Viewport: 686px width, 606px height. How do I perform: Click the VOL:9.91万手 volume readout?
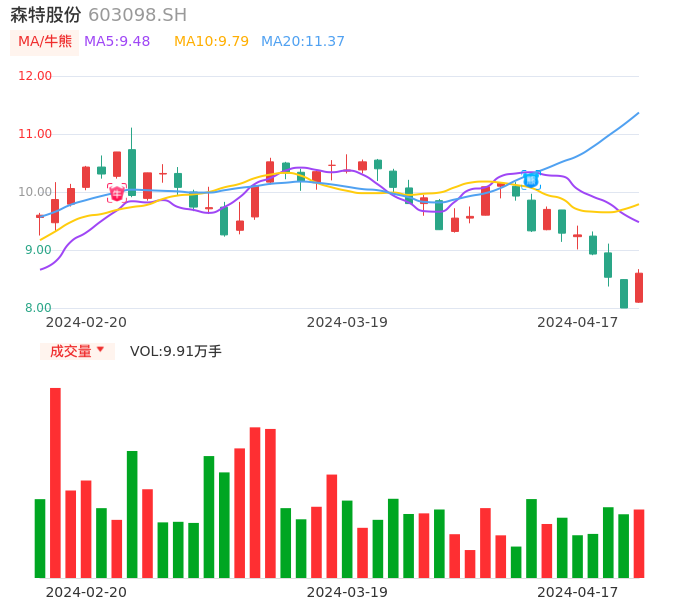click(x=175, y=351)
